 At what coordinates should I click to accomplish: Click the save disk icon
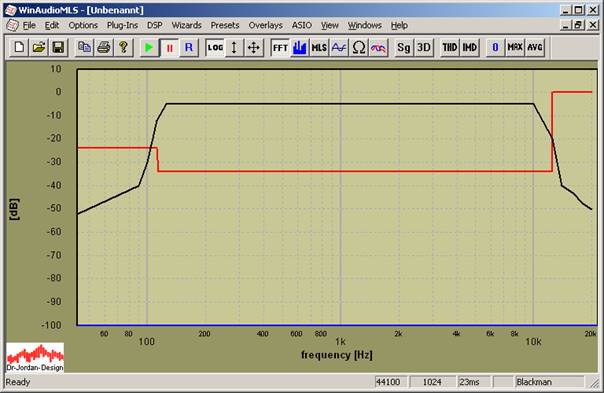point(58,48)
